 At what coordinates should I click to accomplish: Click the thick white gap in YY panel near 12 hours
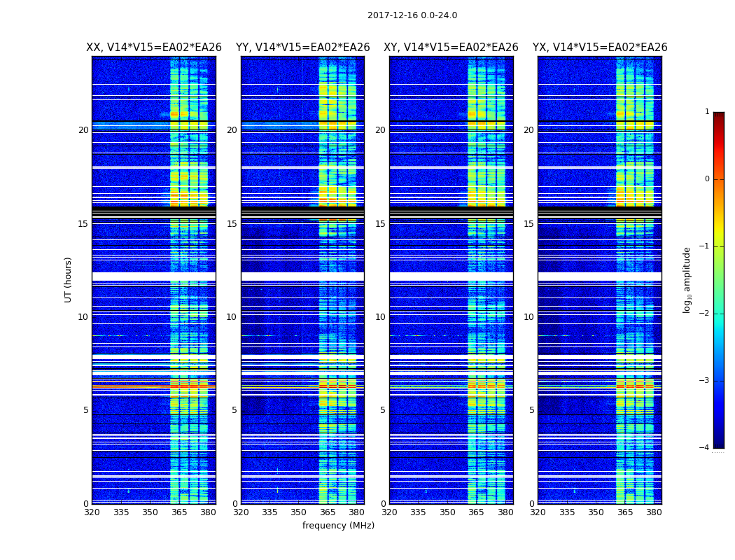coord(302,276)
